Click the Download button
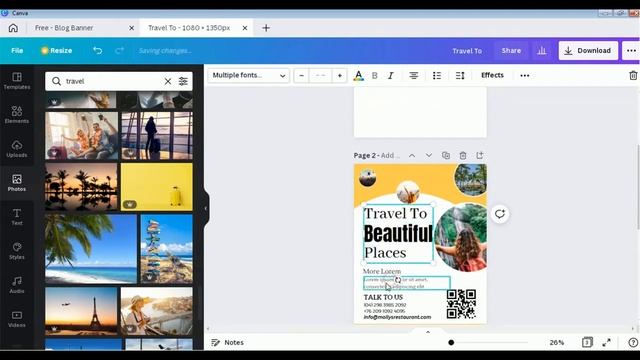Viewport: 640px width, 360px height. tap(588, 51)
